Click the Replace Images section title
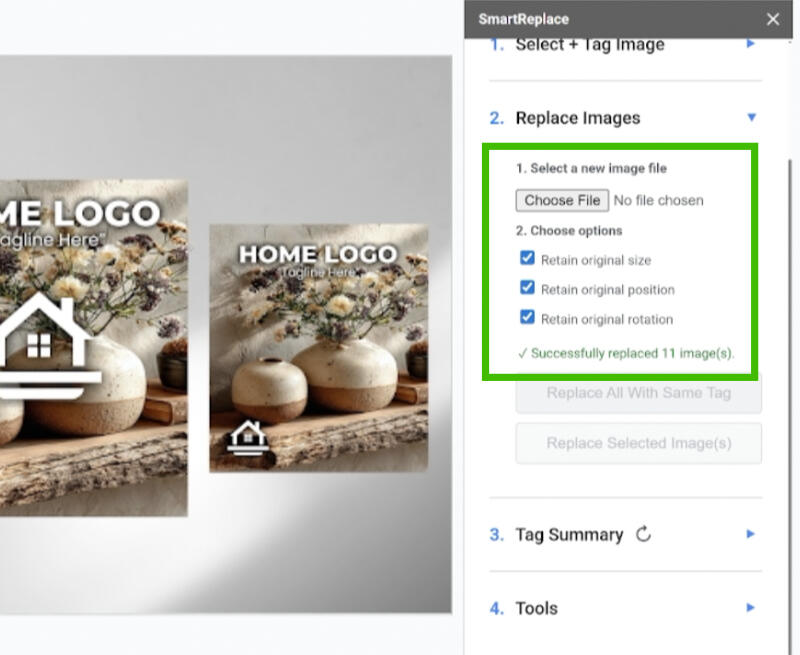The height and width of the screenshot is (655, 800). (577, 118)
